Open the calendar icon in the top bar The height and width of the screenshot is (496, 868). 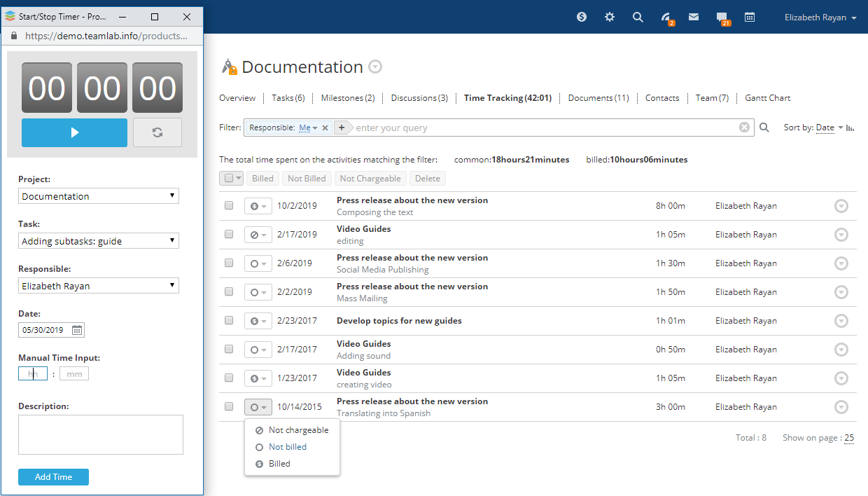[750, 17]
